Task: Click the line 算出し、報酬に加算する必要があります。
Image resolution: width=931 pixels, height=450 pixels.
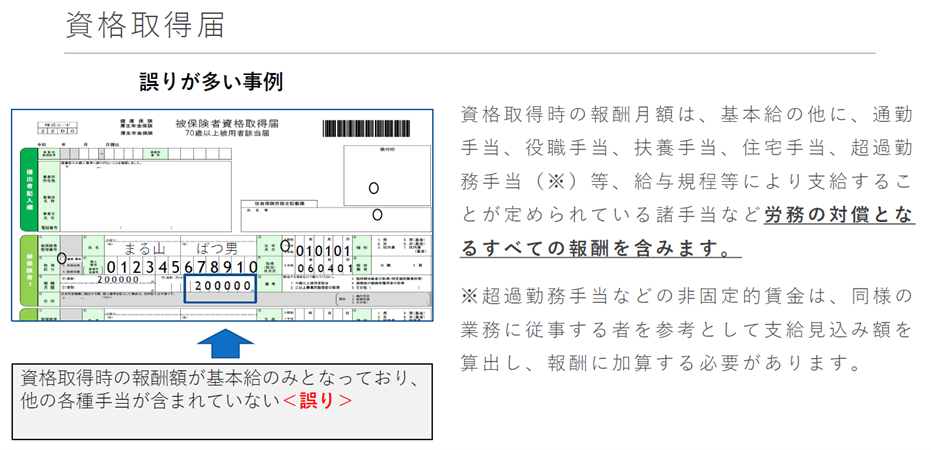Action: click(x=661, y=362)
